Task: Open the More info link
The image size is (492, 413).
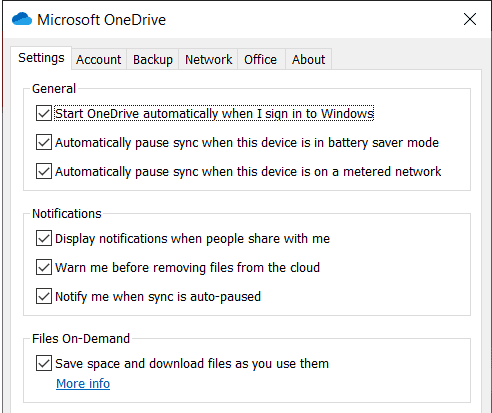Action: click(83, 384)
